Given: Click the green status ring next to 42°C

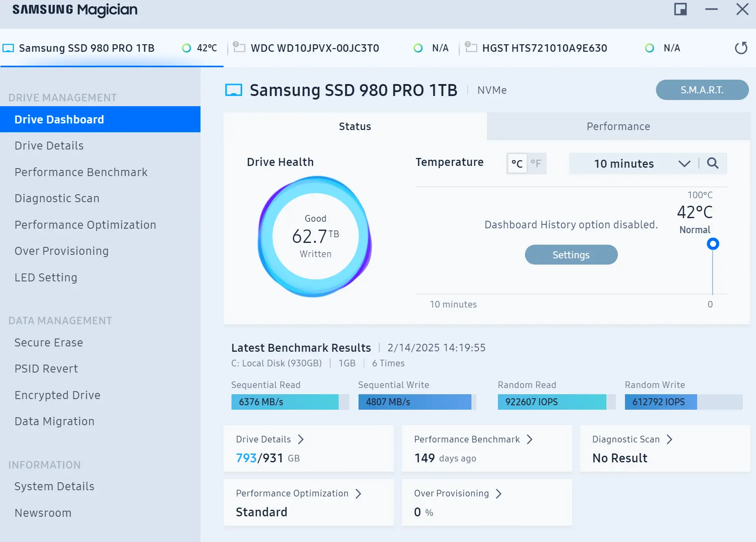Looking at the screenshot, I should click(187, 48).
